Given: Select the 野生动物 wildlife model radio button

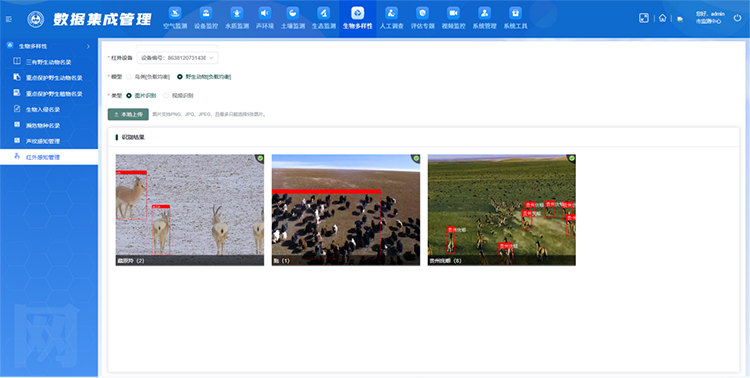Looking at the screenshot, I should click(x=180, y=77).
